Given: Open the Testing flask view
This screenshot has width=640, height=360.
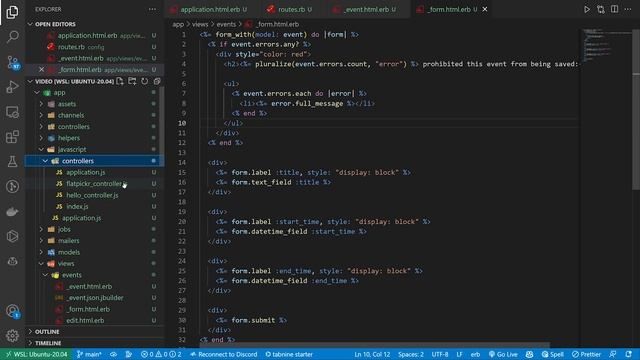Looking at the screenshot, I should pyautogui.click(x=12, y=162).
